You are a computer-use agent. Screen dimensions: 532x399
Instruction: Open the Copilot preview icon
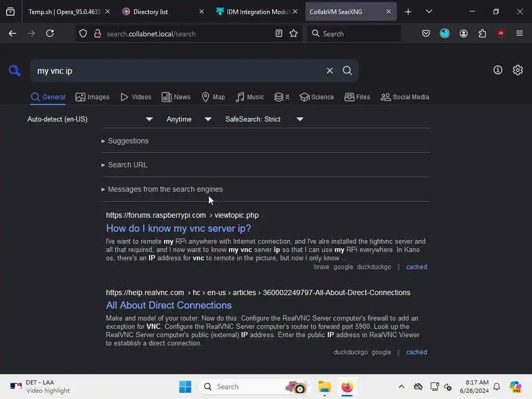click(515, 387)
